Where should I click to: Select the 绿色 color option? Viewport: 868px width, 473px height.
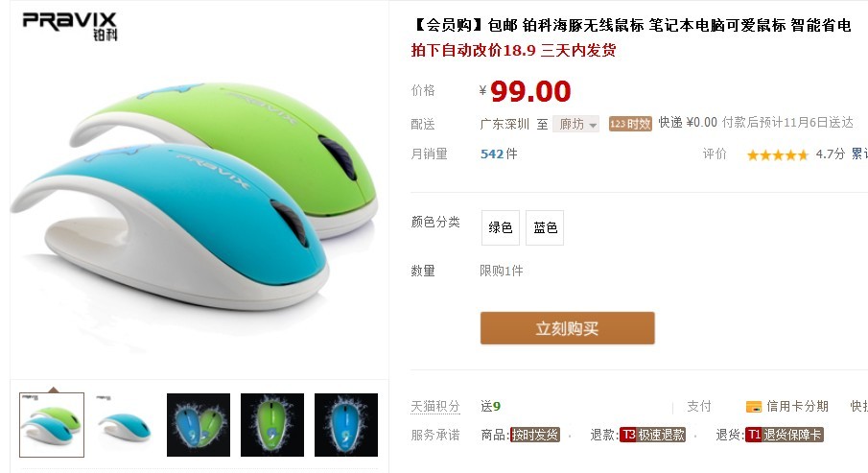[501, 227]
